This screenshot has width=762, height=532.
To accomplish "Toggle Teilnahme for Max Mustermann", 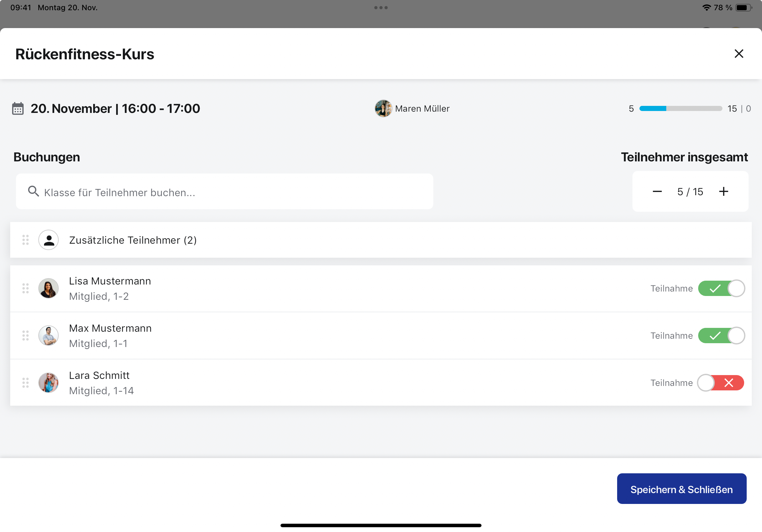I will click(721, 336).
